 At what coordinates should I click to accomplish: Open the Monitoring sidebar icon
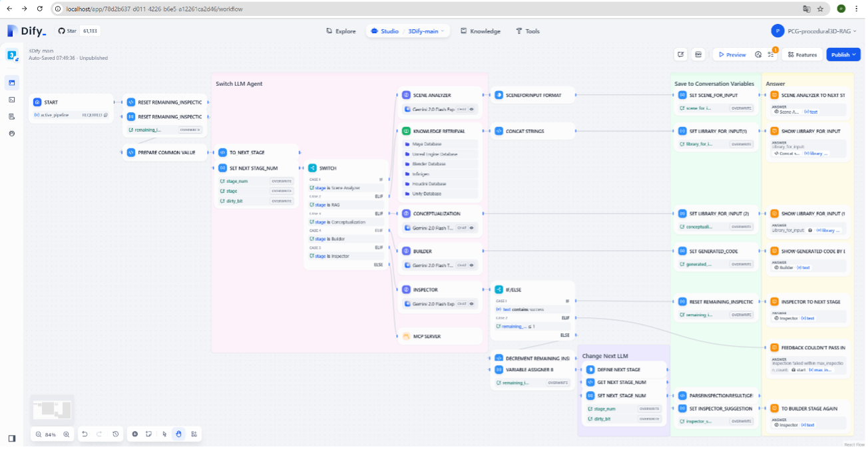(x=12, y=134)
